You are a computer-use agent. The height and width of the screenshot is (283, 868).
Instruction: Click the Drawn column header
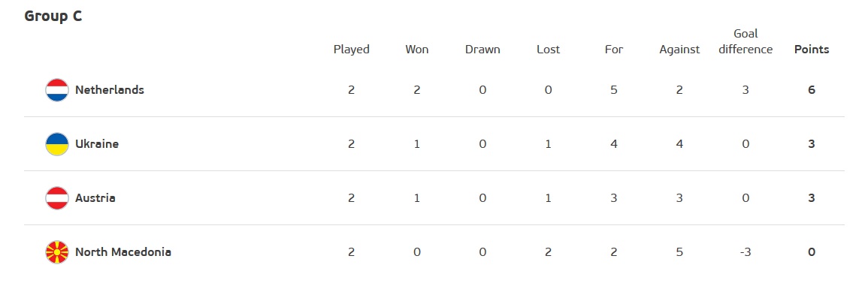tap(482, 50)
